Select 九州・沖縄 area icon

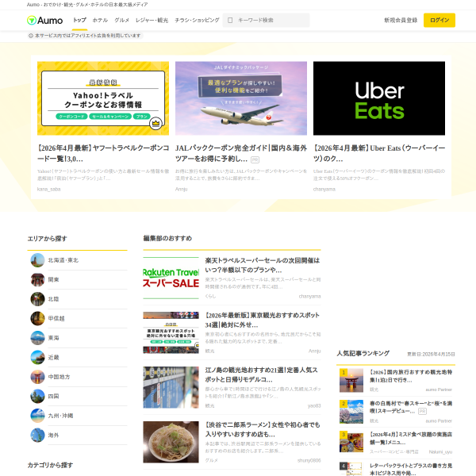[x=37, y=416]
